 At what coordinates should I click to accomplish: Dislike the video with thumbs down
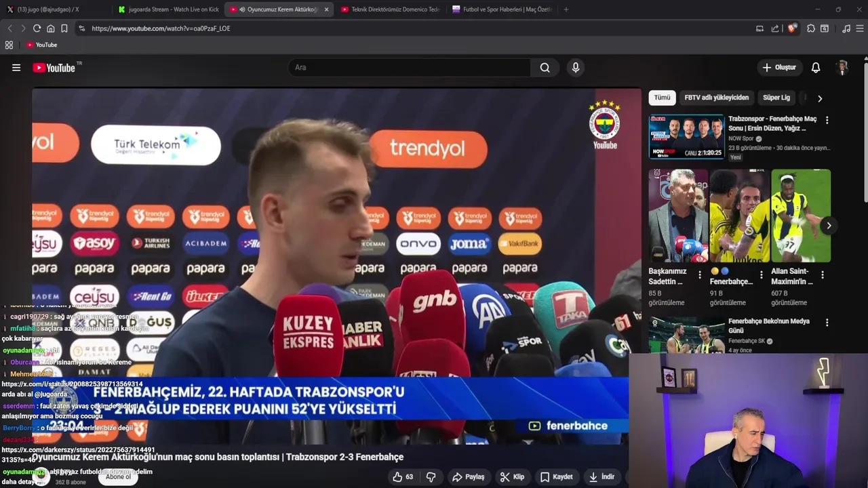431,477
